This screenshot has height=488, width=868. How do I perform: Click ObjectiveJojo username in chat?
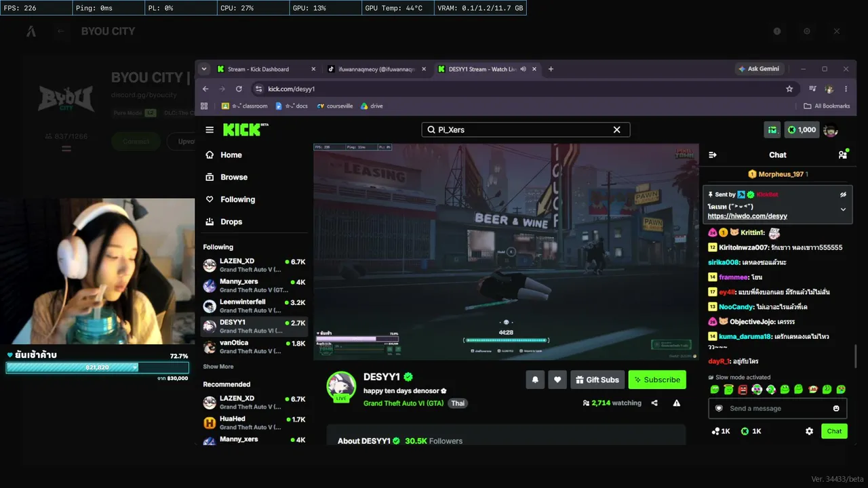point(752,321)
